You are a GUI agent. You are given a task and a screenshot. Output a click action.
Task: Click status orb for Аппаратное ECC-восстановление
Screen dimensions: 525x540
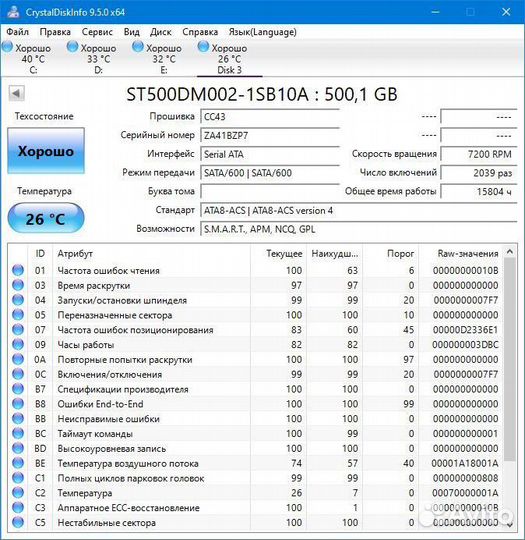tap(18, 507)
